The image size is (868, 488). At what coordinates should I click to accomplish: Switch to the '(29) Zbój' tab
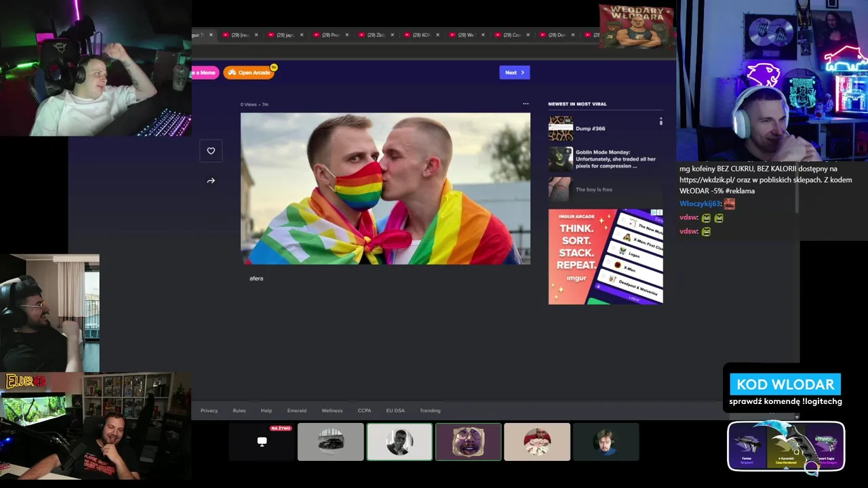[x=376, y=35]
